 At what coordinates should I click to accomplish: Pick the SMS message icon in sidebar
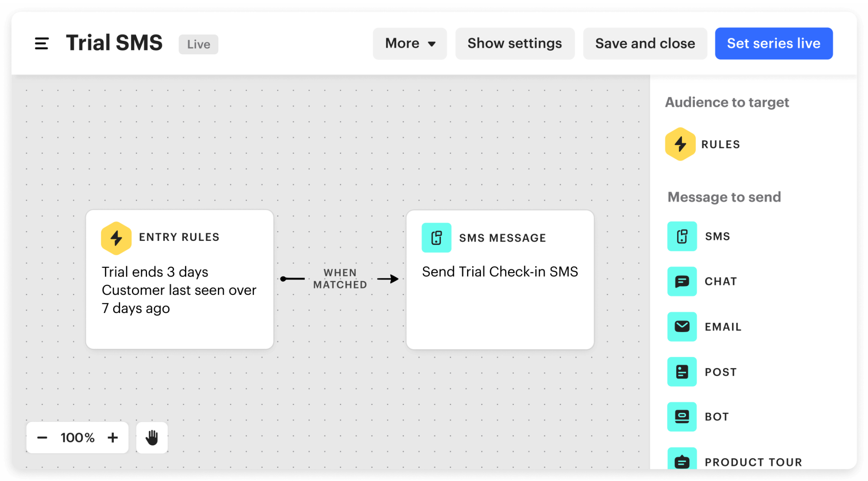(682, 236)
